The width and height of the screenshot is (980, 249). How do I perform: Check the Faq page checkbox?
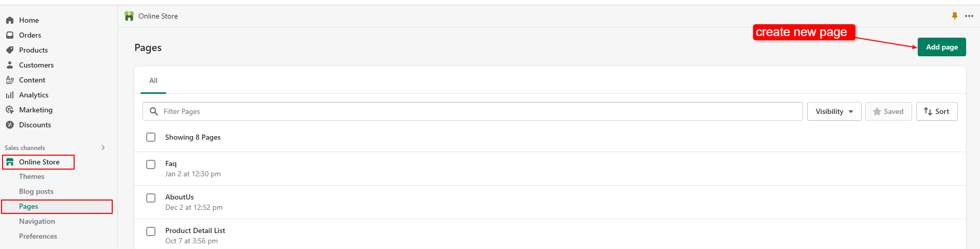[x=151, y=164]
